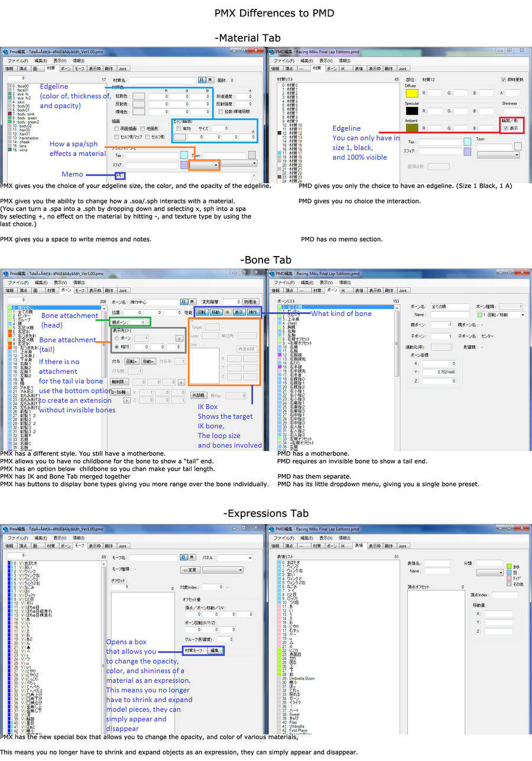Image resolution: width=532 pixels, height=761 pixels.
Task: Open dropdown beside << 変更 button
Action: click(222, 569)
